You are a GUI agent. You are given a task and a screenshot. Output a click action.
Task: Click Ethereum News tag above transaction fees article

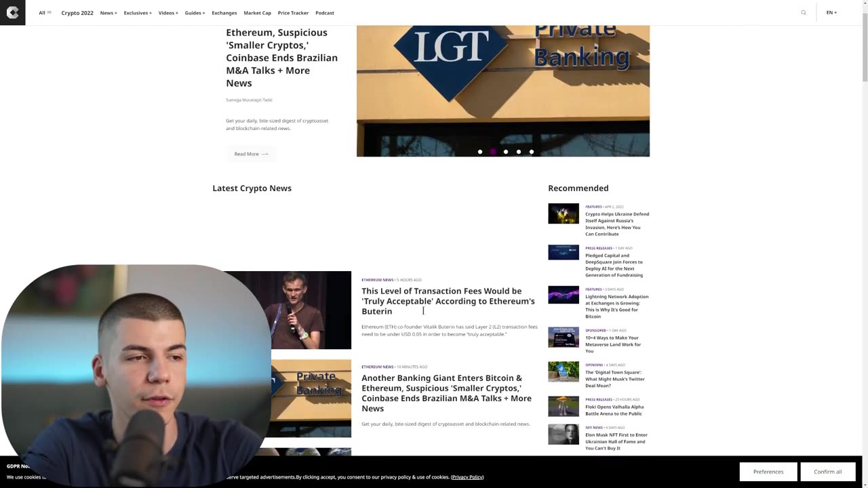point(378,280)
